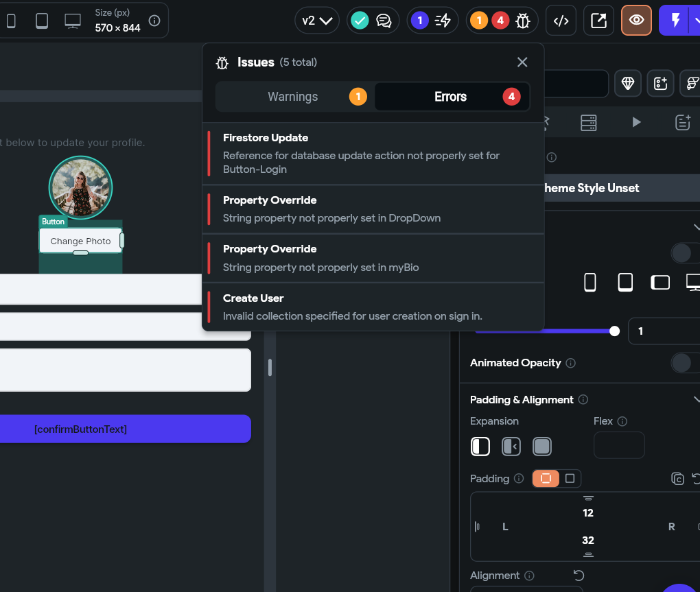
Task: Click the Animated Opacity info icon
Action: click(x=570, y=363)
